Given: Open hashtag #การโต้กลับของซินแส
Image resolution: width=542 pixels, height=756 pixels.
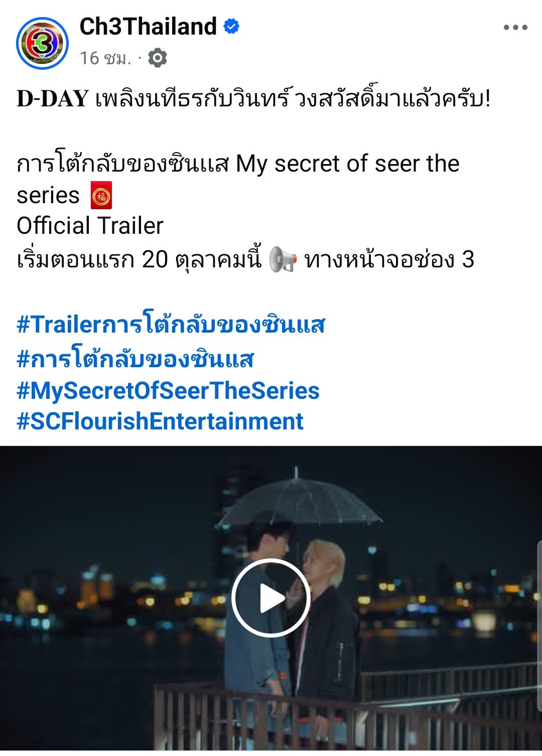Looking at the screenshot, I should click(x=135, y=358).
